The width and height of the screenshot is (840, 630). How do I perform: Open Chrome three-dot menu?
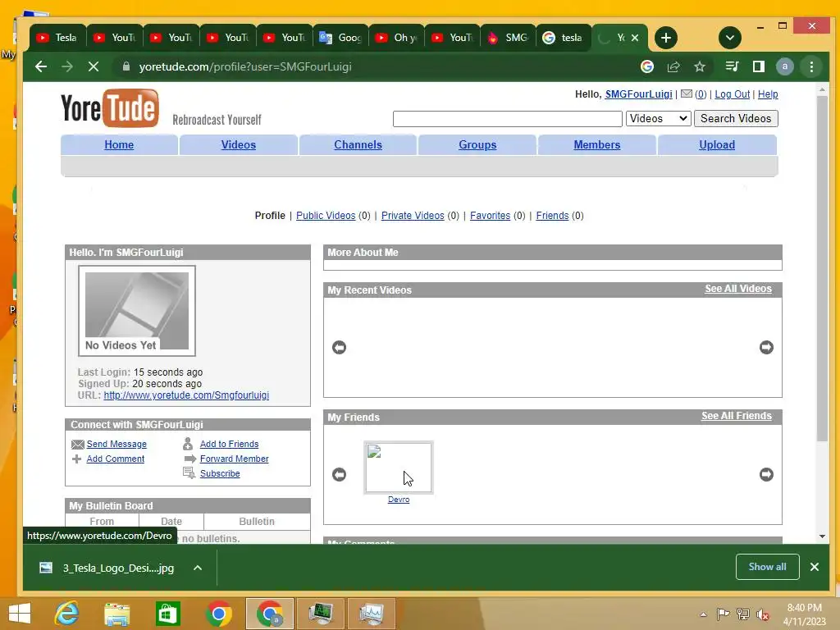tap(811, 66)
